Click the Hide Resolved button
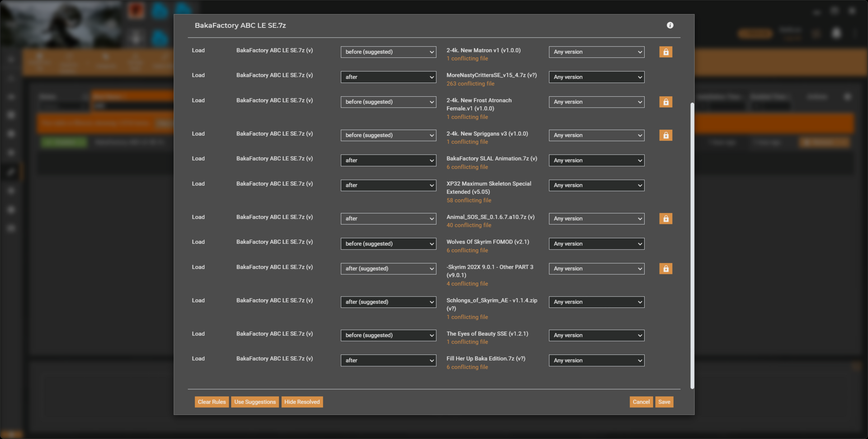Screen dimensions: 868x439 coord(302,402)
